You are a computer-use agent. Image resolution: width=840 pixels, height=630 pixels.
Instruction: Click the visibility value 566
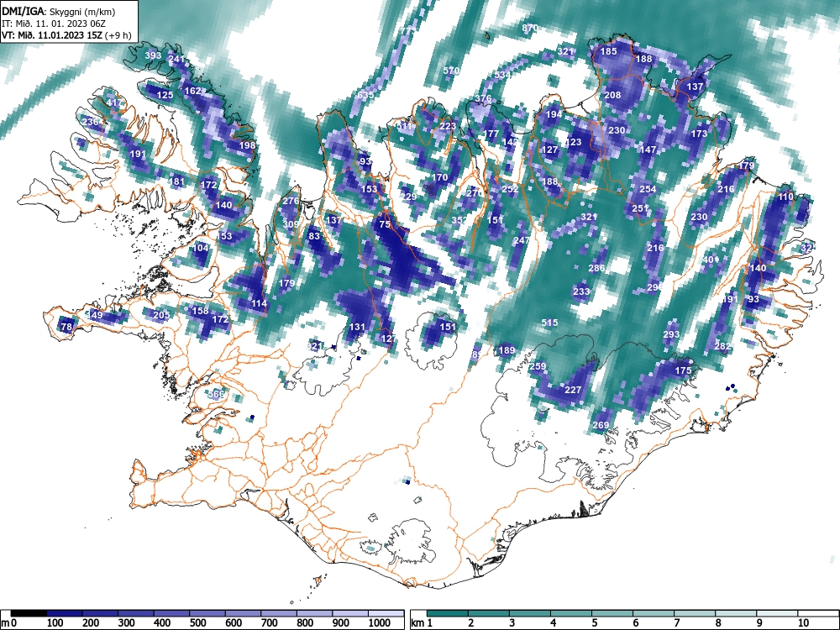(x=216, y=394)
